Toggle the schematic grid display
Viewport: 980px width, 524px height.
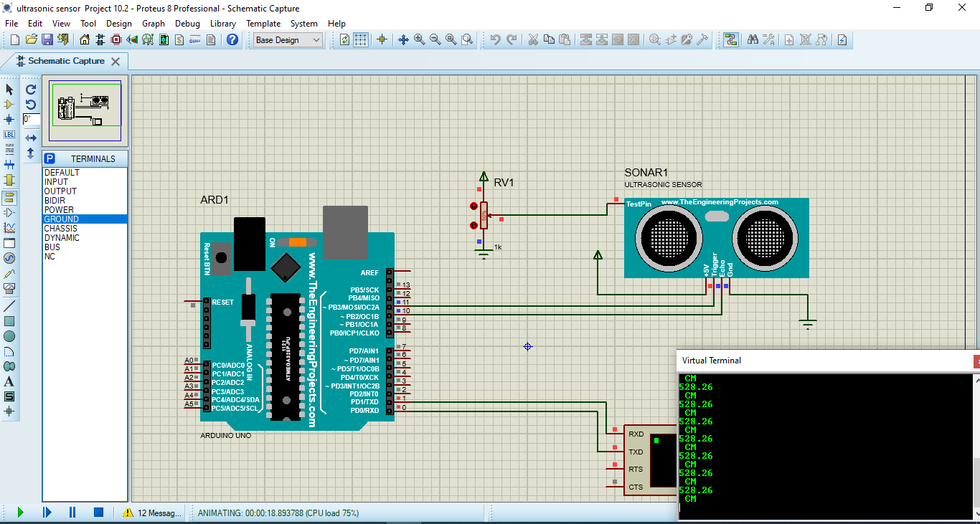[361, 39]
